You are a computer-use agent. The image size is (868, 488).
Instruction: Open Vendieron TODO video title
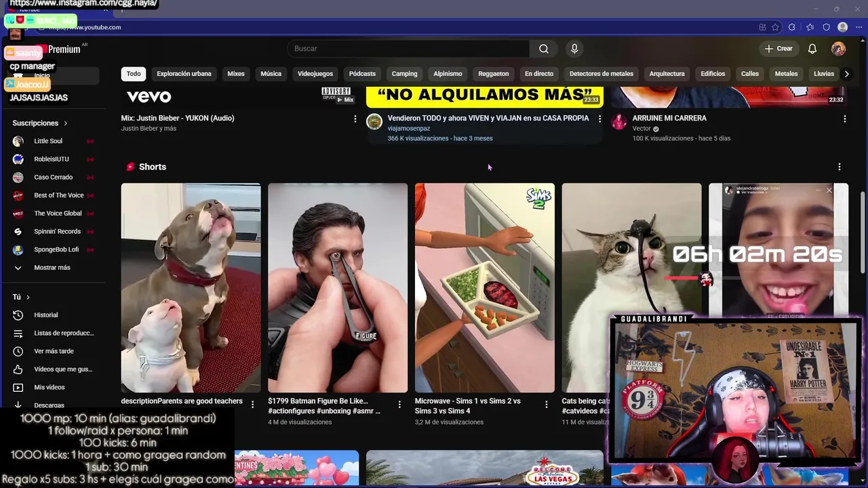click(488, 118)
